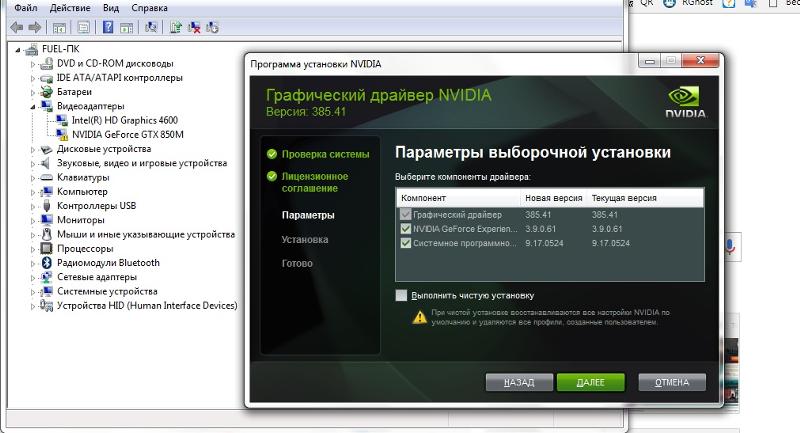Expand the Дисковые устройства node
800x433 pixels.
[x=33, y=150]
